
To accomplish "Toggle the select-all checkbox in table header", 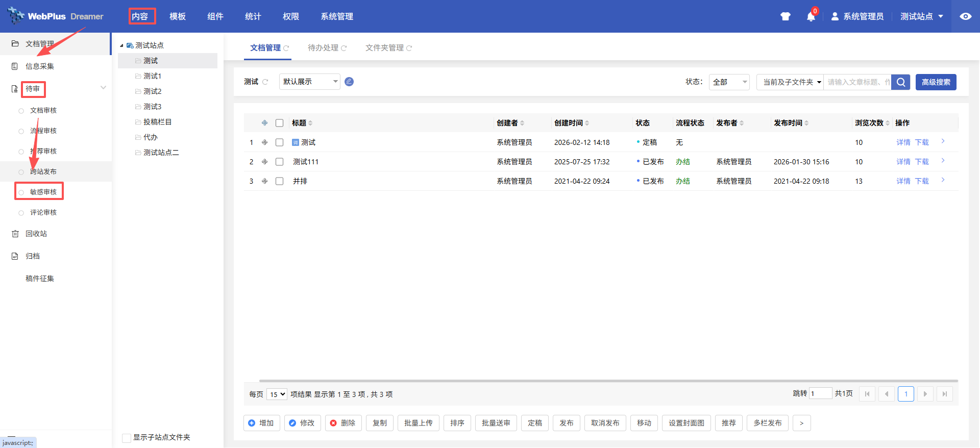I will 279,123.
